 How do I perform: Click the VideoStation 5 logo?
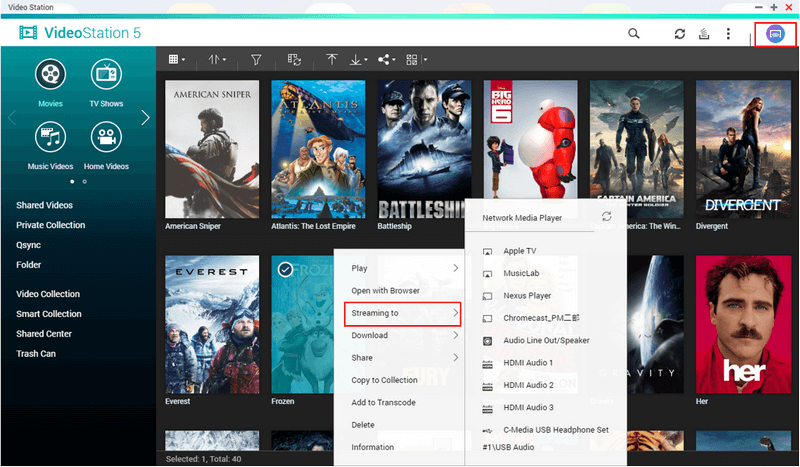80,33
